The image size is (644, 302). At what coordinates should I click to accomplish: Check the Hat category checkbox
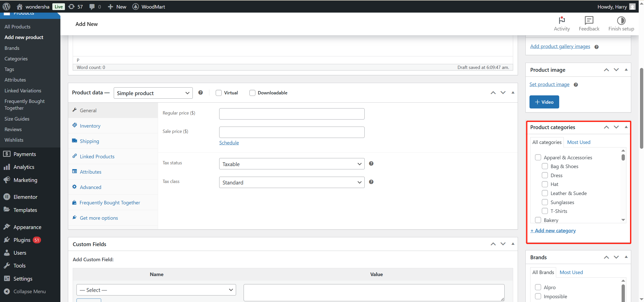tap(545, 184)
